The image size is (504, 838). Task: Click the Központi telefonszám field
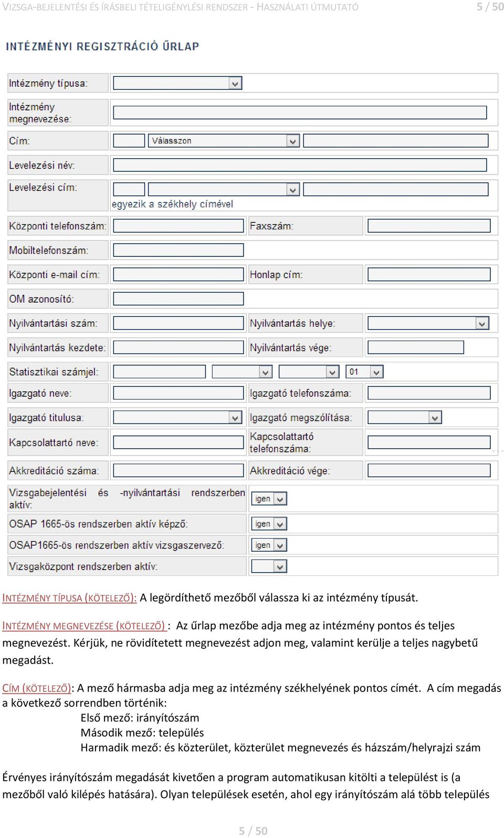pyautogui.click(x=178, y=226)
